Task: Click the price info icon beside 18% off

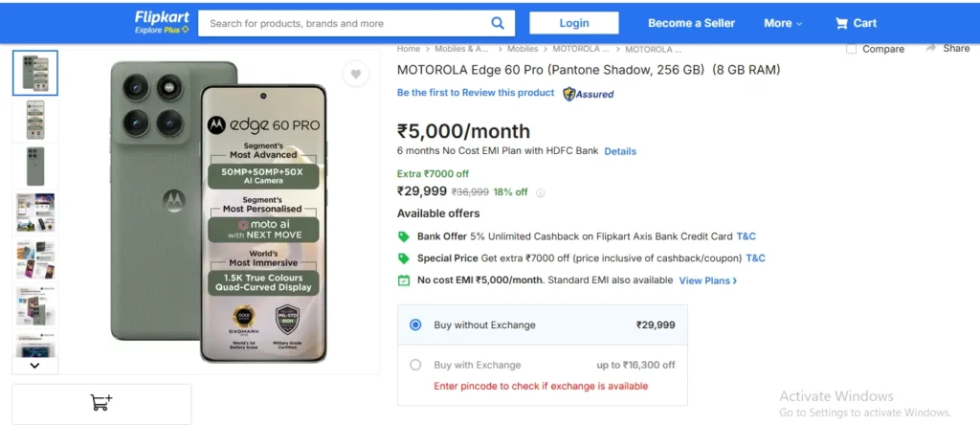Action: click(x=542, y=192)
